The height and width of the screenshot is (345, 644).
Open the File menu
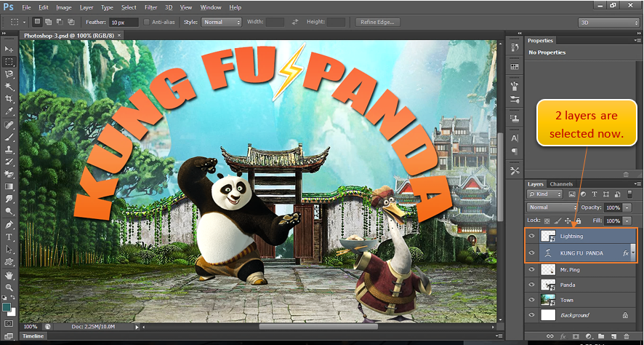[x=26, y=7]
